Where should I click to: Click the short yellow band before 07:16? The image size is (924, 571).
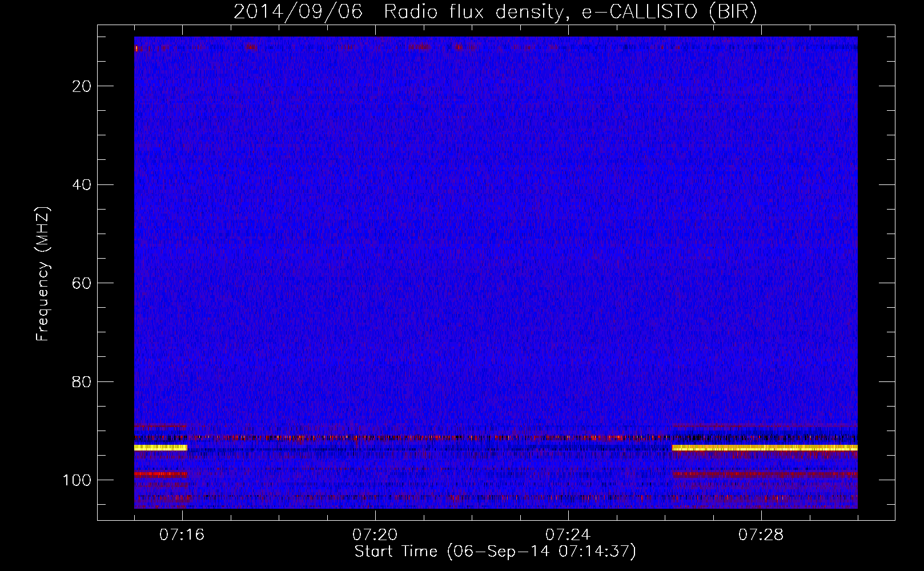click(x=160, y=448)
